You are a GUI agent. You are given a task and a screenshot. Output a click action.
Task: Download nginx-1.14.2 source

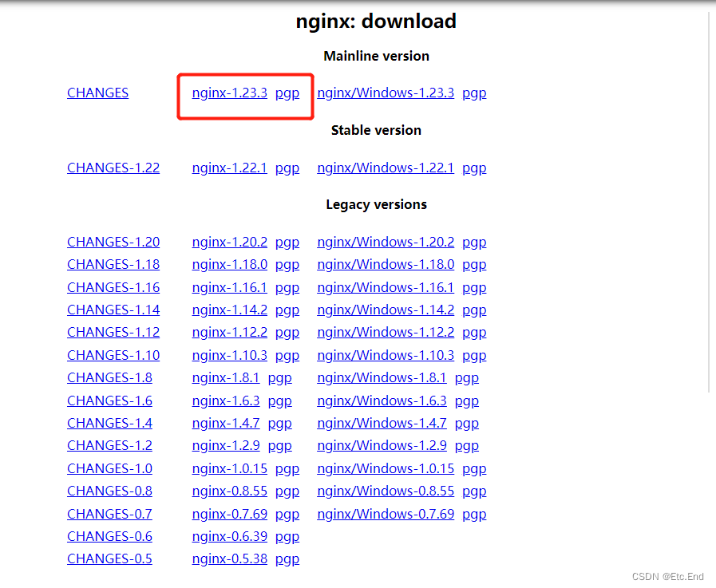230,310
